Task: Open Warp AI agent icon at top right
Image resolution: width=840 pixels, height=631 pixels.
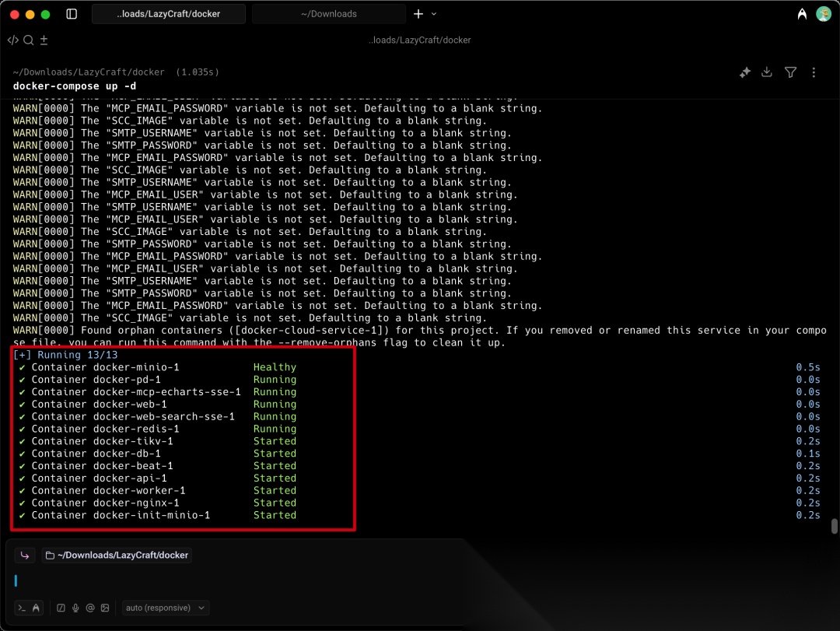Action: coord(802,14)
